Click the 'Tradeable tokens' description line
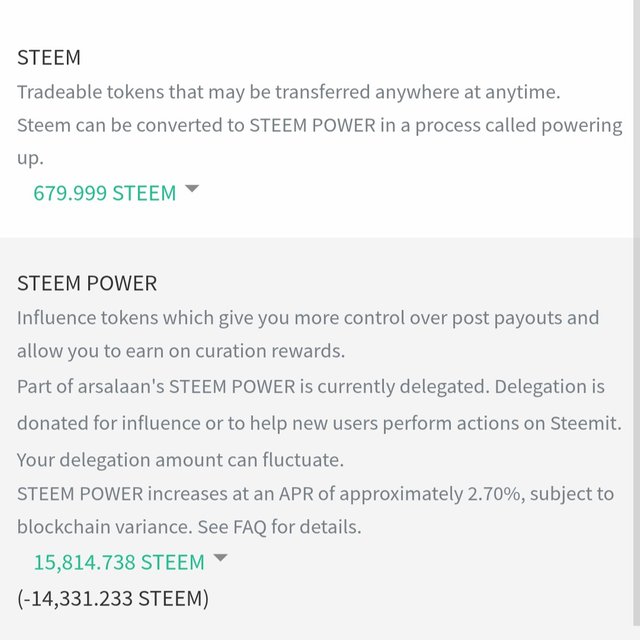The height and width of the screenshot is (640, 640). click(289, 92)
